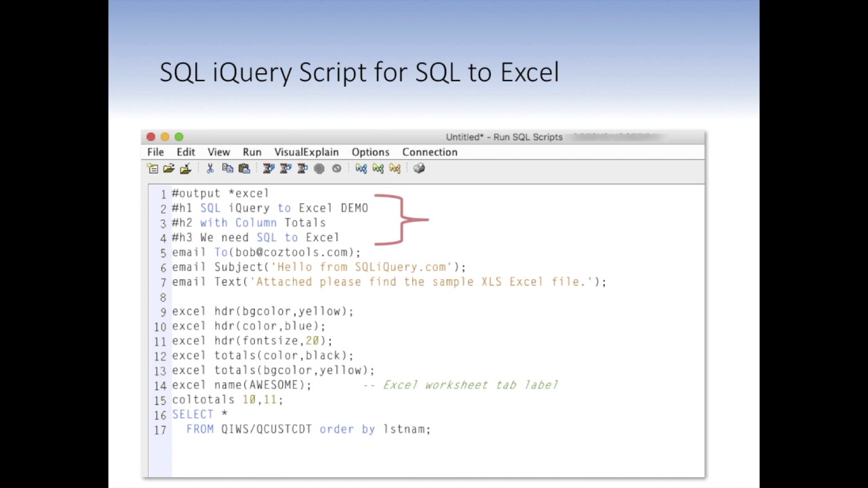Image resolution: width=868 pixels, height=488 pixels.
Task: Click the line '#h2 with Column Totals'
Action: point(249,223)
